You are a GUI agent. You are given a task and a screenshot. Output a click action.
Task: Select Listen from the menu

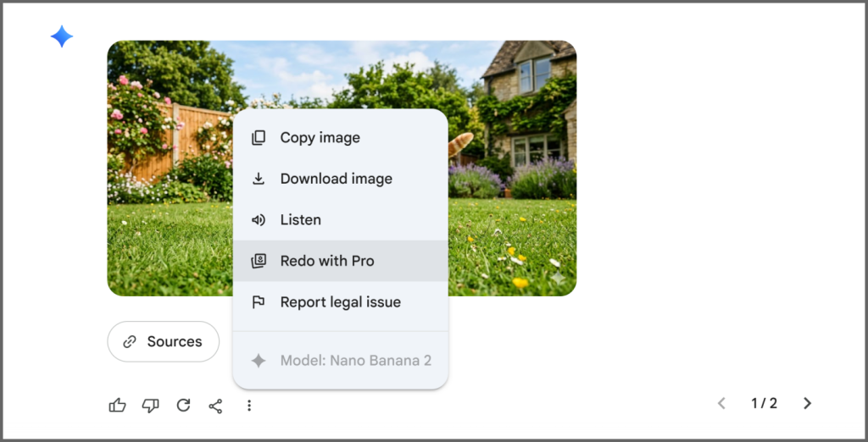tap(341, 219)
